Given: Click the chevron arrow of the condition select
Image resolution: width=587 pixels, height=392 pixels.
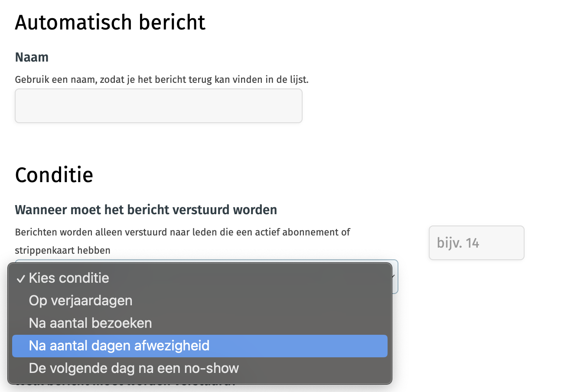Looking at the screenshot, I should (394, 277).
